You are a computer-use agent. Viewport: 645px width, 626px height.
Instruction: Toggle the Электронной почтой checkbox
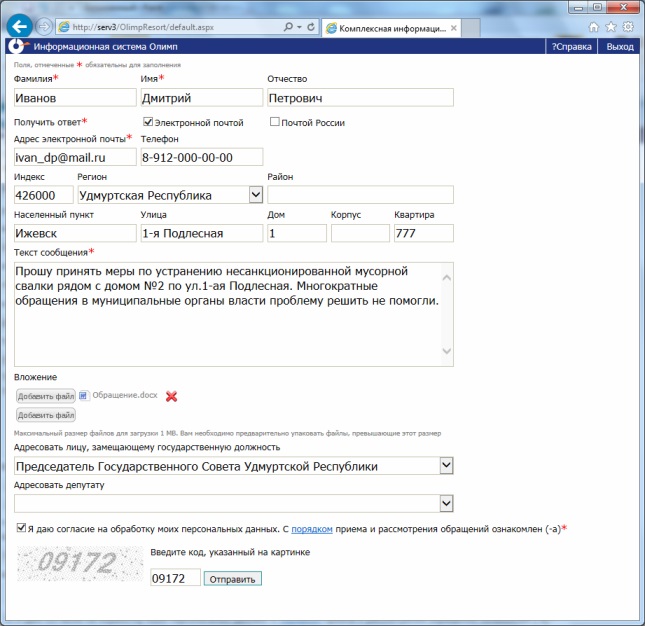pyautogui.click(x=149, y=122)
